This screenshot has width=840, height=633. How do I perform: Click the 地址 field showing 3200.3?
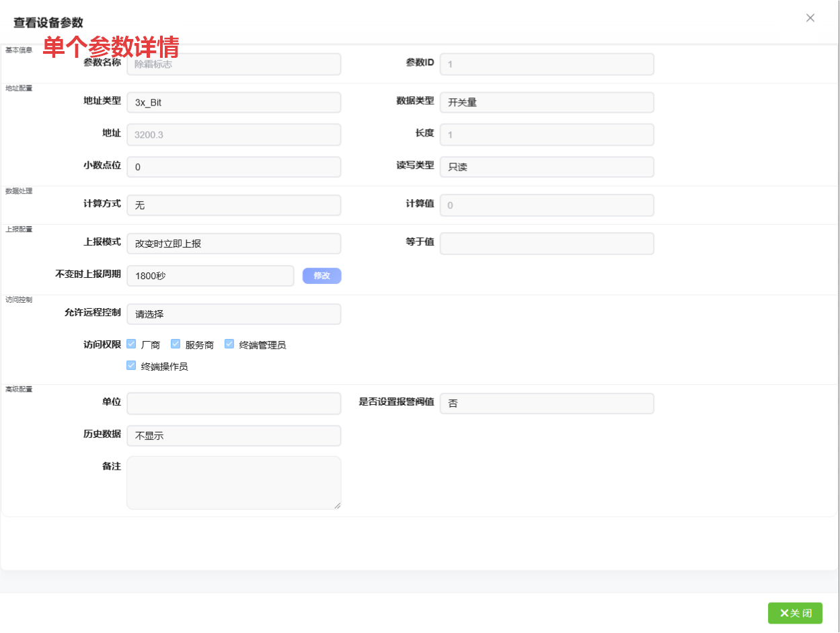pyautogui.click(x=234, y=135)
